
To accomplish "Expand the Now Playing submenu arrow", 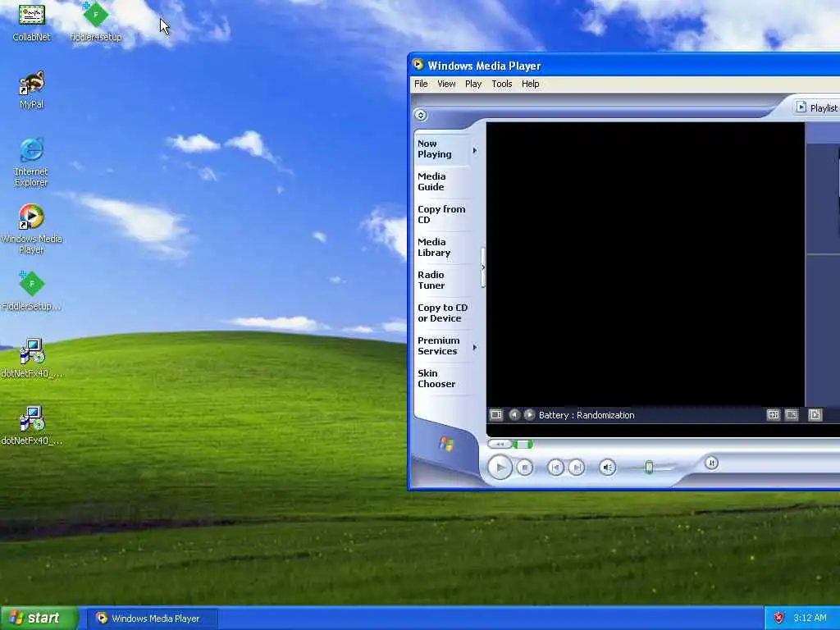I will click(475, 151).
